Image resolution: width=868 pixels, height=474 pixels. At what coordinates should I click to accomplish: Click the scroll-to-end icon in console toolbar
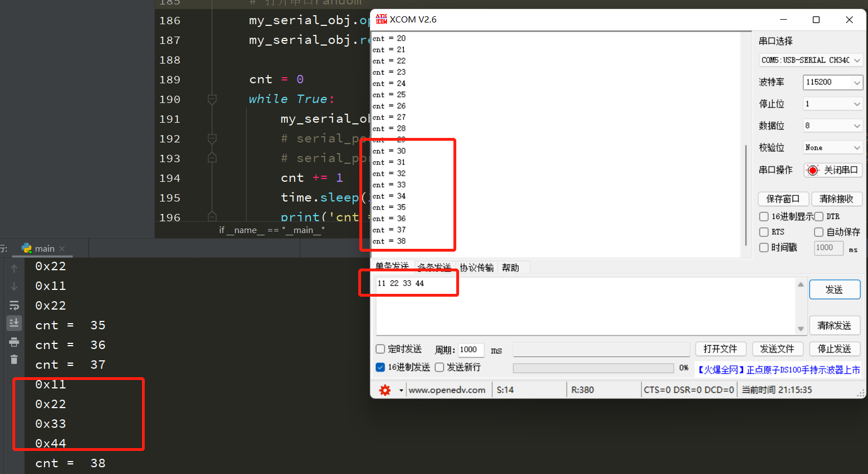click(x=14, y=323)
